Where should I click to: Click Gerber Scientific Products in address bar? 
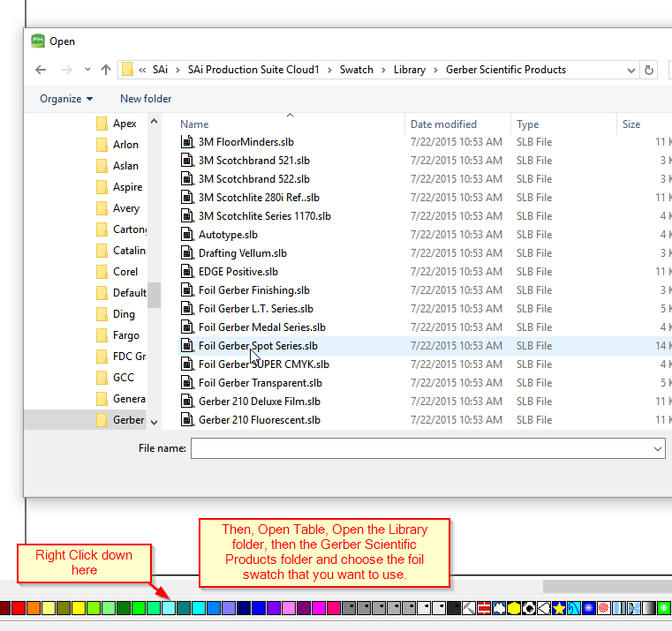(506, 70)
